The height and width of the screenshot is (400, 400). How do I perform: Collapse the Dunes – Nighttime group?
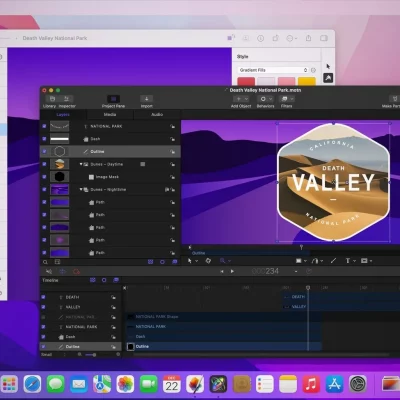[81, 190]
